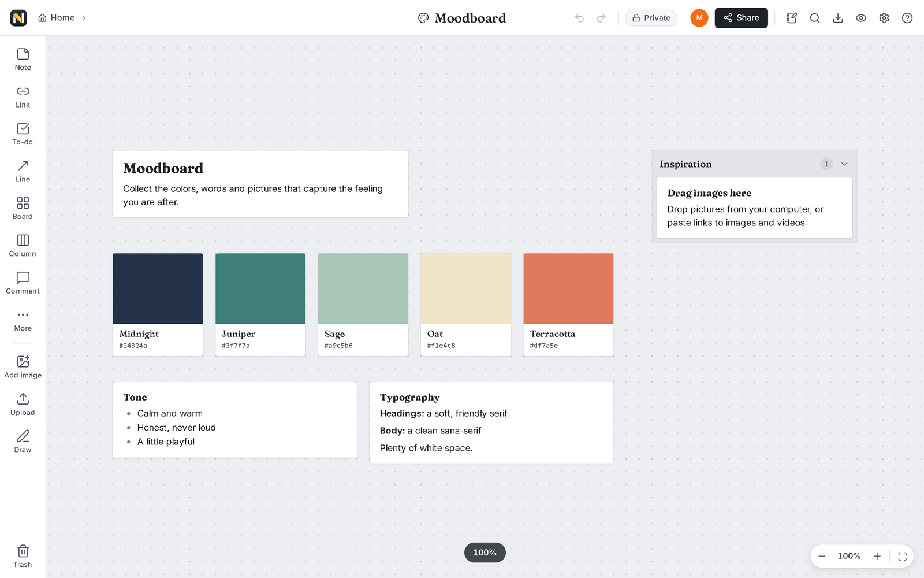Select the Line arrow tool
This screenshot has height=578, width=924.
click(23, 171)
